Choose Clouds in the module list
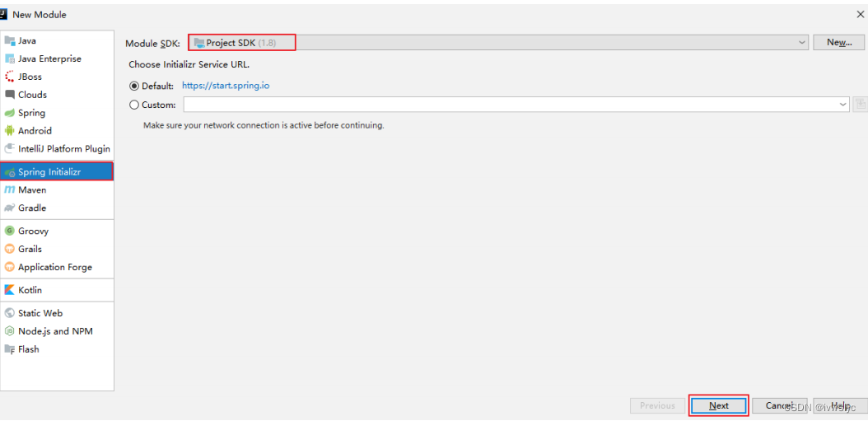Image resolution: width=868 pixels, height=421 pixels. click(58, 95)
